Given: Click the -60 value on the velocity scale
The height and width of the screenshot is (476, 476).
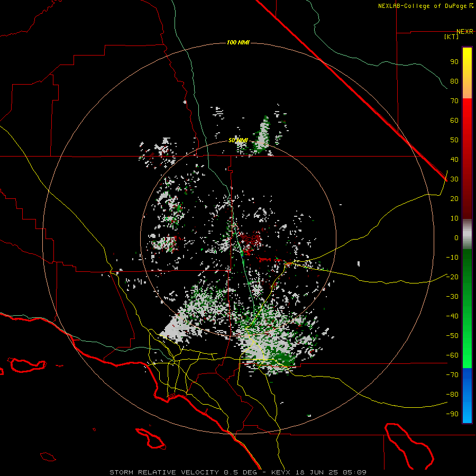Looking at the screenshot, I should click(x=452, y=355).
